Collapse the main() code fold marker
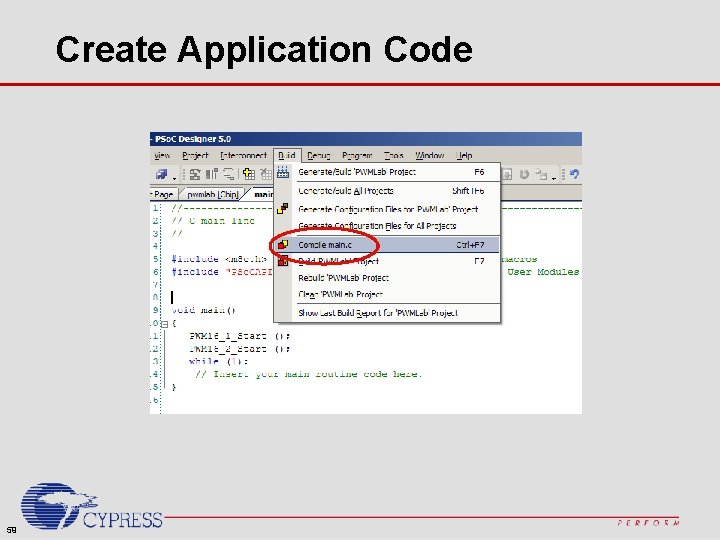Viewport: 720px width, 540px height. click(x=165, y=324)
